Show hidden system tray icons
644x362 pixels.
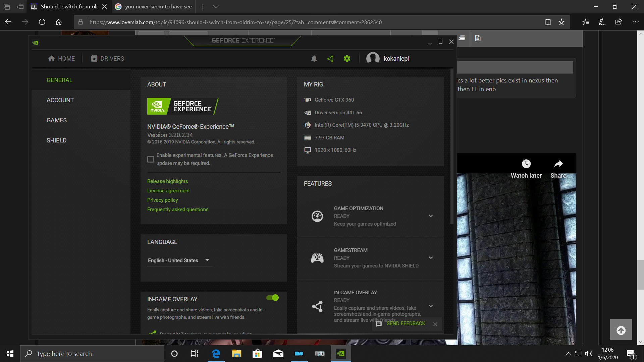click(568, 354)
